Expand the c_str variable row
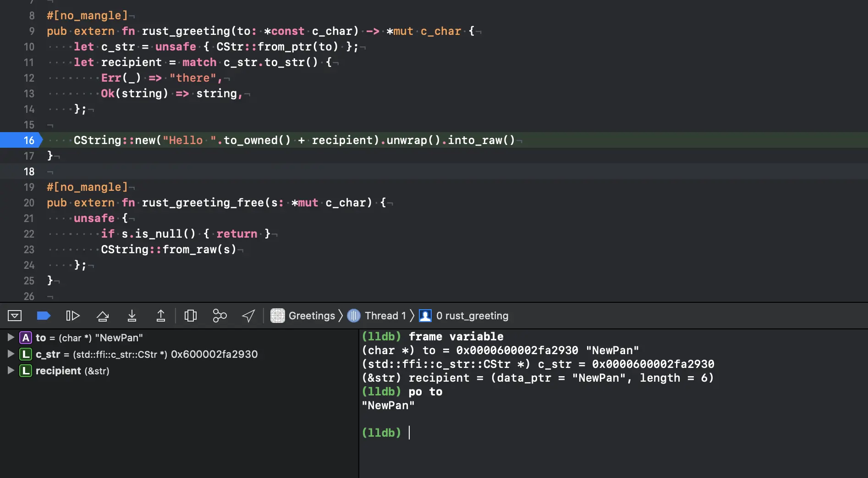Screen dimensions: 868x478 [11, 354]
